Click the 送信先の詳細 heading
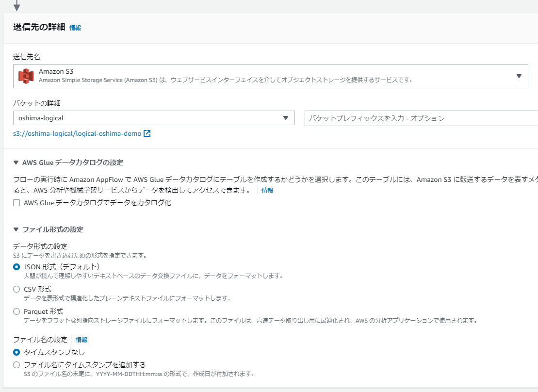 (x=39, y=27)
